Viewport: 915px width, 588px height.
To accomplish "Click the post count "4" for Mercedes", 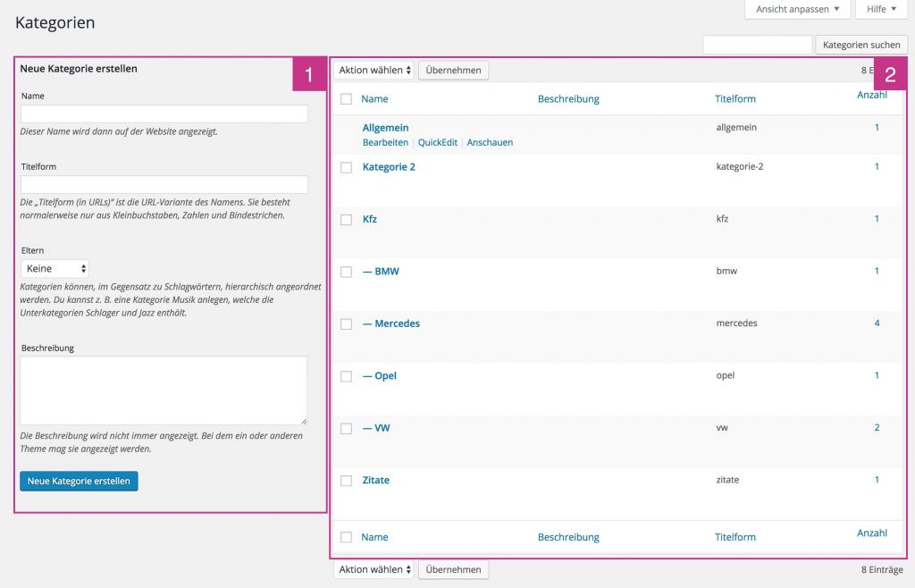I will click(x=877, y=323).
